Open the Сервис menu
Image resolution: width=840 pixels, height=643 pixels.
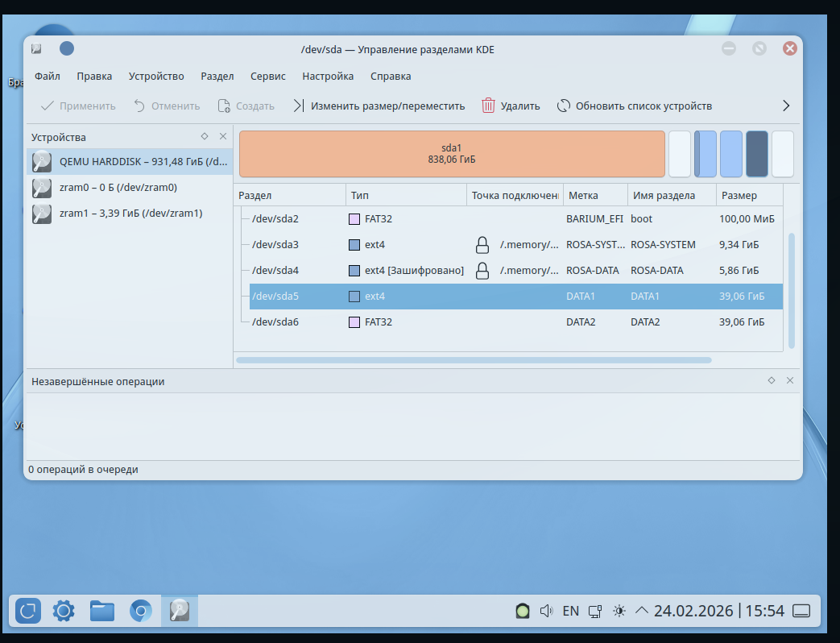[267, 77]
